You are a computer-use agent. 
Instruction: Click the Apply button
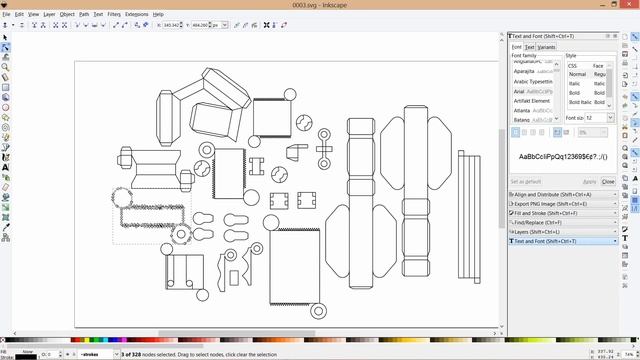tap(589, 182)
